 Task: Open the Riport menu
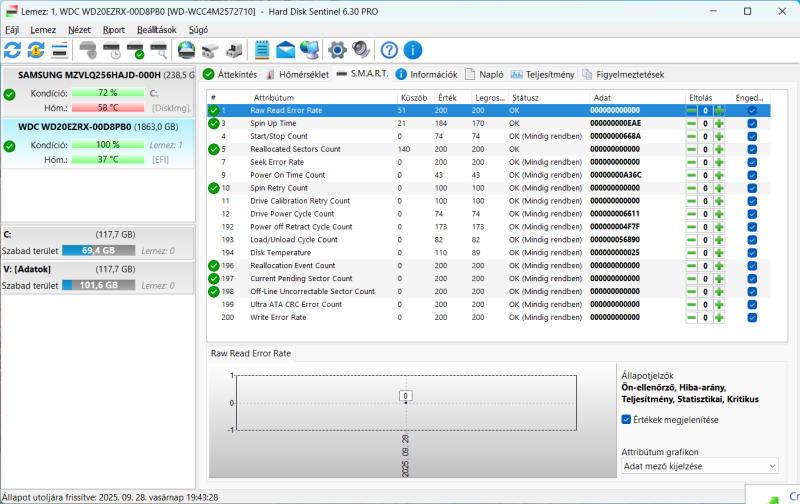114,30
